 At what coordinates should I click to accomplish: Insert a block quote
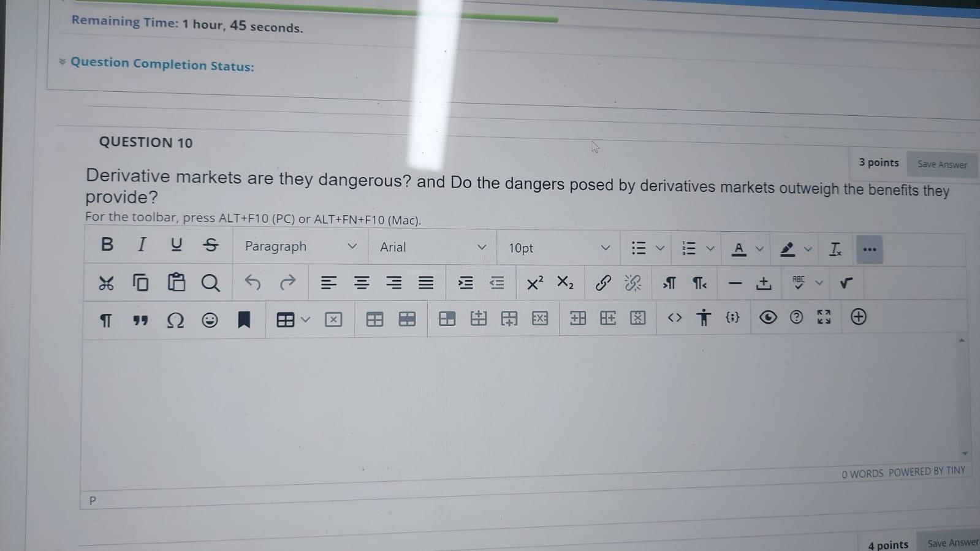point(140,321)
